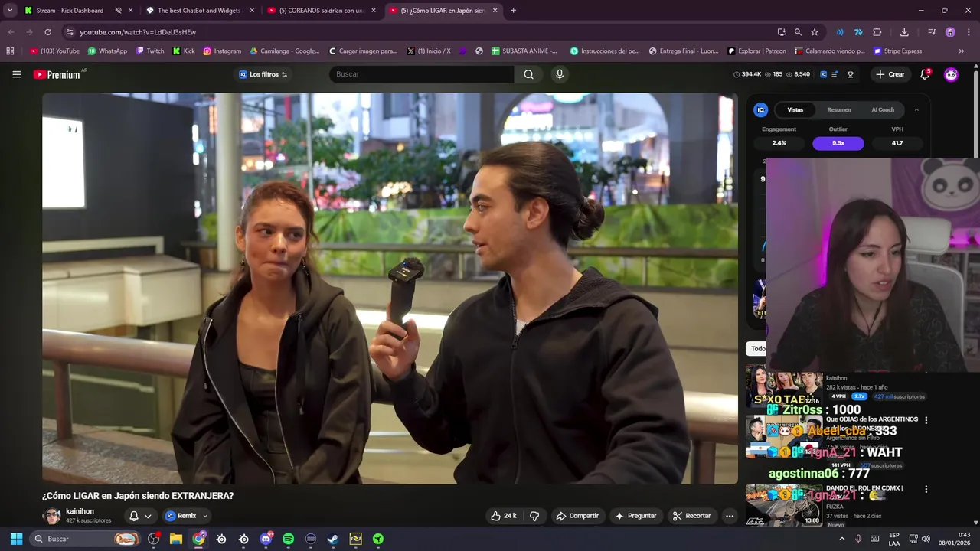This screenshot has width=980, height=551.
Task: Like the video with the thumbs up
Action: point(503,516)
